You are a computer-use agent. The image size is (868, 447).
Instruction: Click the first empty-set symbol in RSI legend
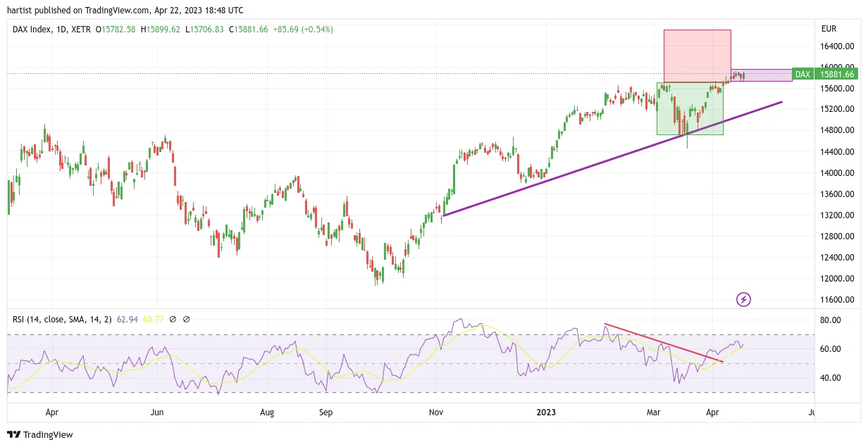pos(173,319)
